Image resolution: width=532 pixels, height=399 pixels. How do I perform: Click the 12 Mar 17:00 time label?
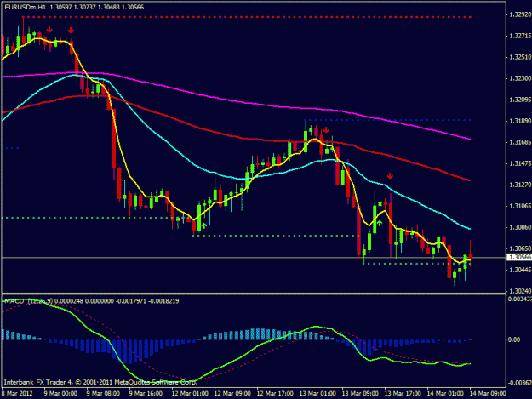[x=275, y=393]
